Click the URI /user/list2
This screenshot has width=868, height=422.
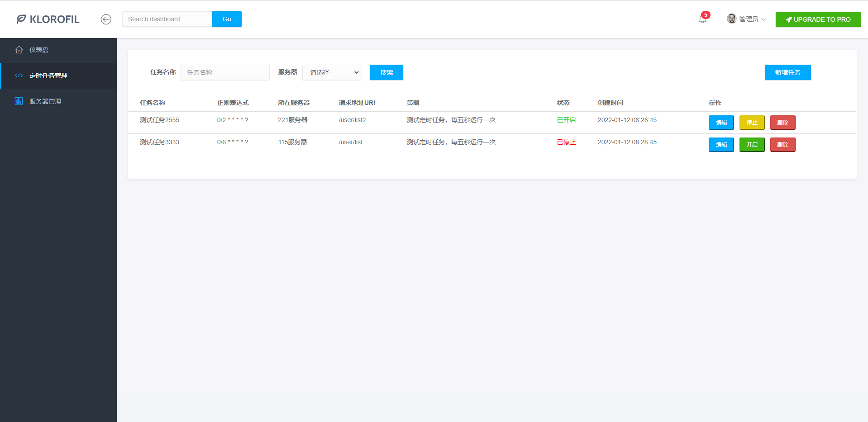[353, 120]
